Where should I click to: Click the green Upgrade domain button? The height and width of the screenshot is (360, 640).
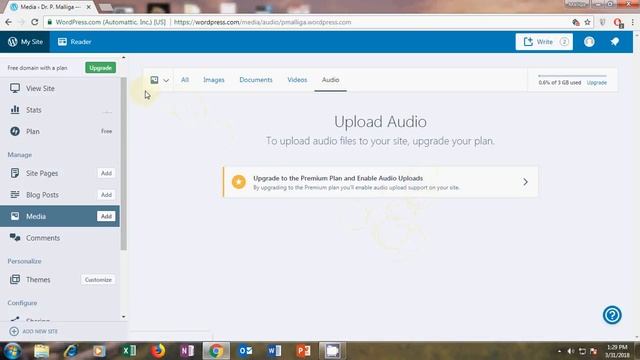(x=100, y=68)
